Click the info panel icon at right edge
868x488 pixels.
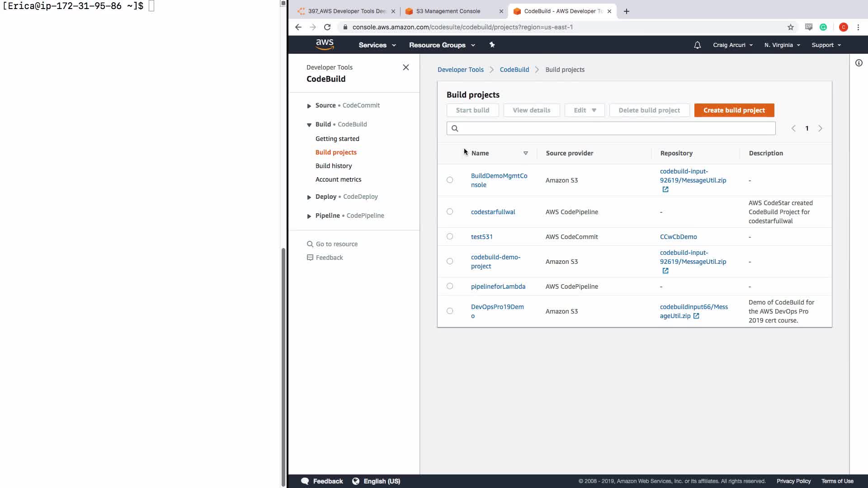pos(859,63)
